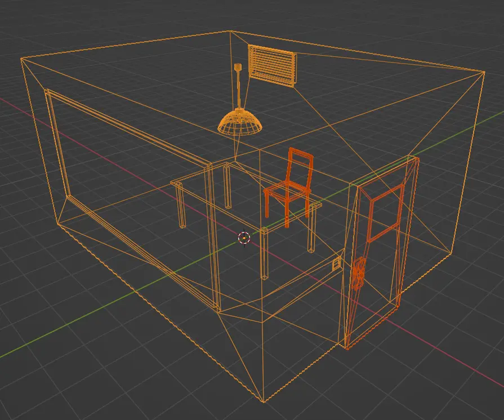Select the hanging ceiling lamp dome shade
Image resolution: width=504 pixels, height=420 pixels.
(239, 122)
